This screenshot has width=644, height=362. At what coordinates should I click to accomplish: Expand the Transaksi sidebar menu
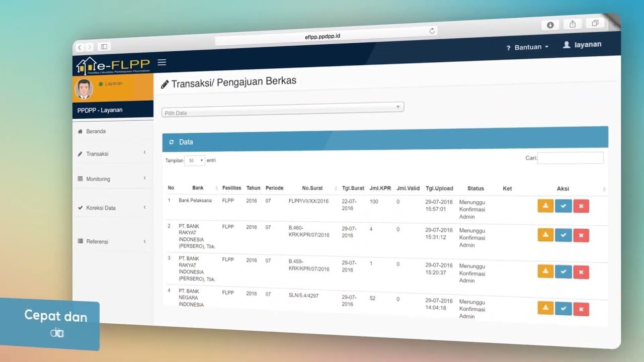tap(97, 154)
